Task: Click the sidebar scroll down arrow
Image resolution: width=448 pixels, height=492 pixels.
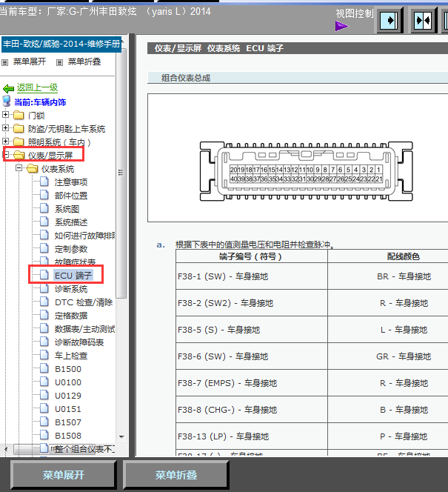Action: click(121, 436)
